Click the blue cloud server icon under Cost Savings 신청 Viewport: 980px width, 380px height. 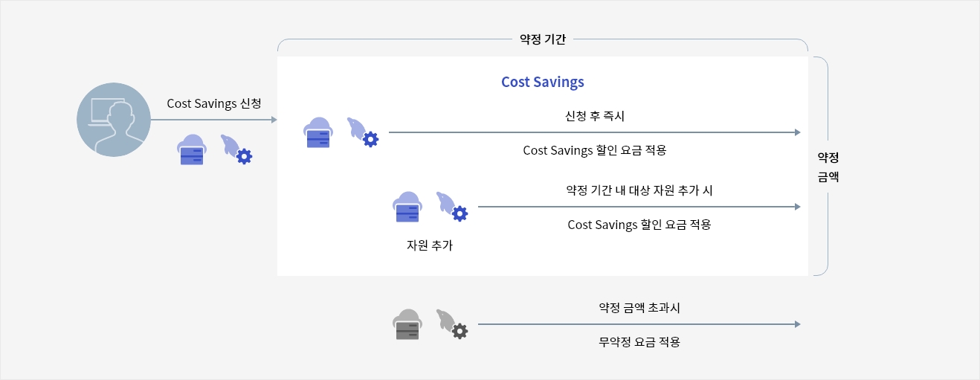(192, 149)
